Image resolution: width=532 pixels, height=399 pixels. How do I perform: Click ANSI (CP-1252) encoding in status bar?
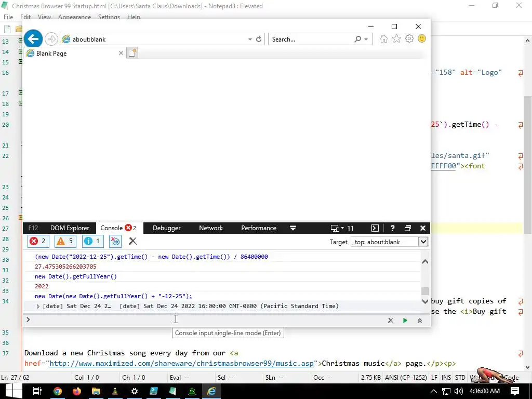pos(406,378)
